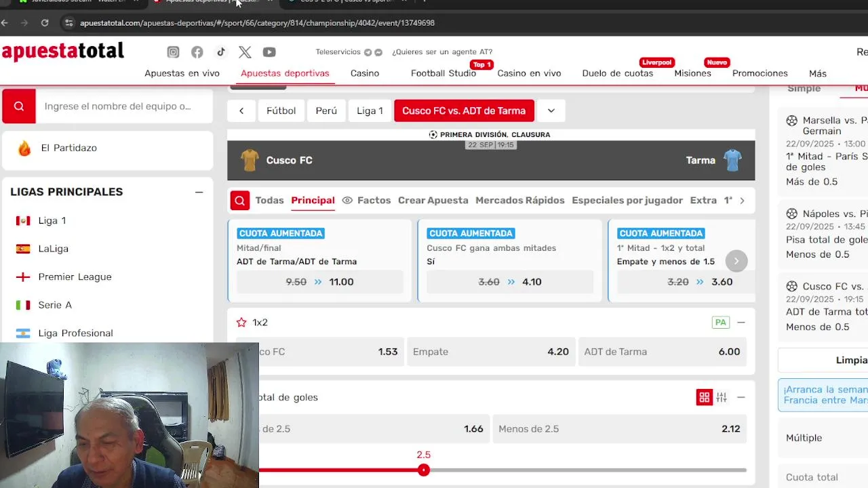Favorite the 1x2 market star

[x=241, y=323]
